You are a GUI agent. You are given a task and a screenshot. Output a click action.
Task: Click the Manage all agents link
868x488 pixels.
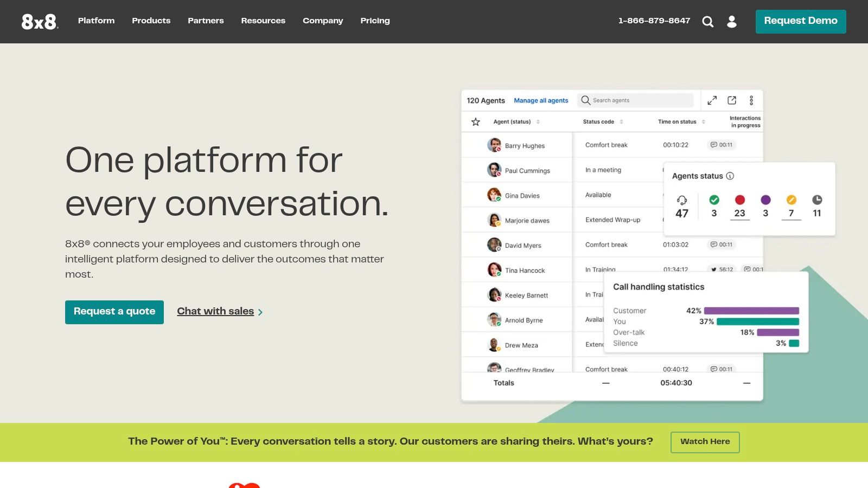click(541, 100)
